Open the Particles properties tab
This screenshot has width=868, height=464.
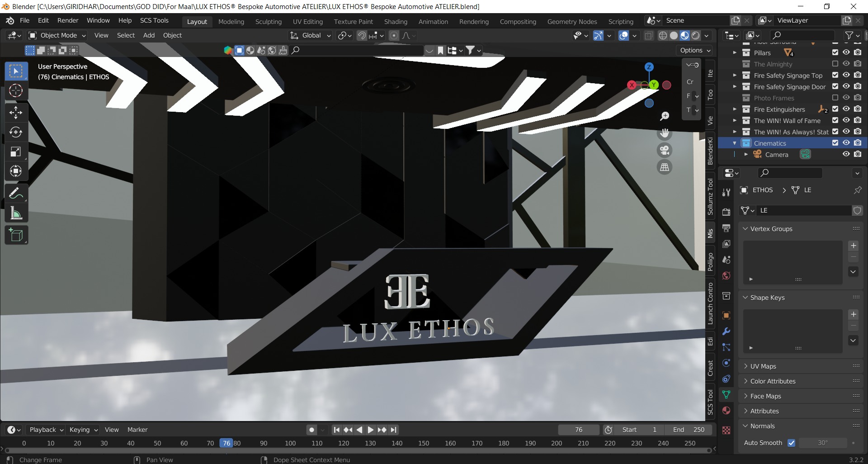(x=726, y=347)
